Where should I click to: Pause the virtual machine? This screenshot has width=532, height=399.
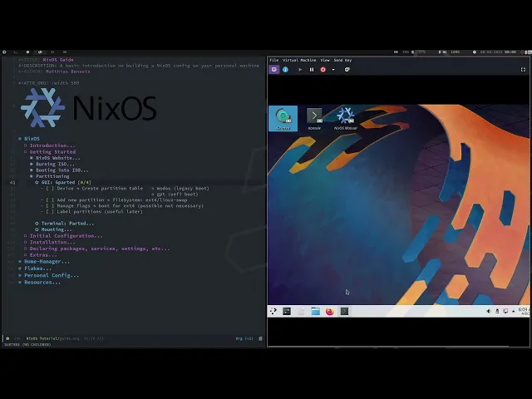(x=312, y=70)
